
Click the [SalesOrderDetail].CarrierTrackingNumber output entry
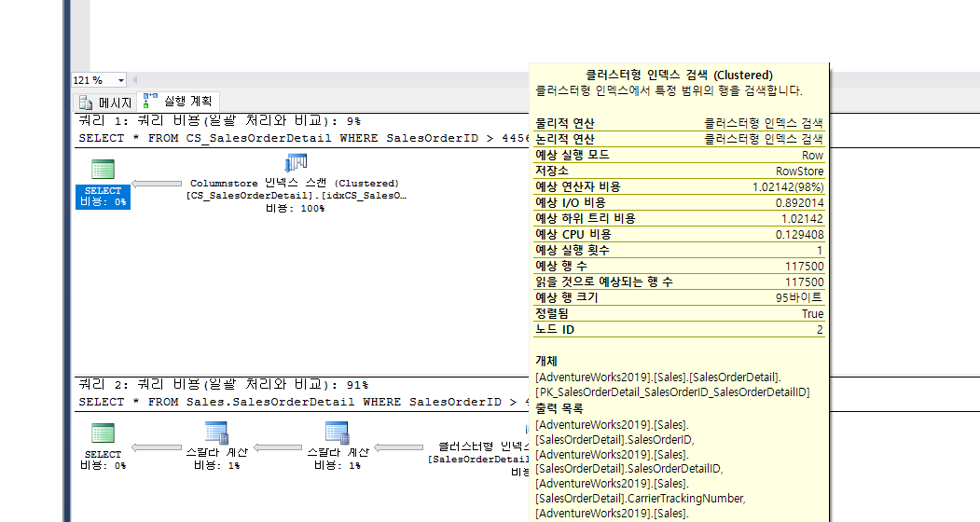pyautogui.click(x=641, y=499)
